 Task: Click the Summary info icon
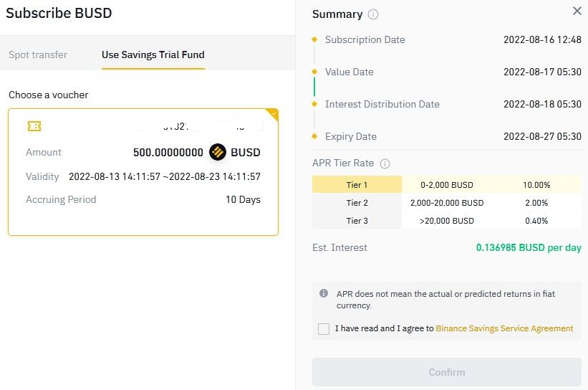[x=372, y=14]
